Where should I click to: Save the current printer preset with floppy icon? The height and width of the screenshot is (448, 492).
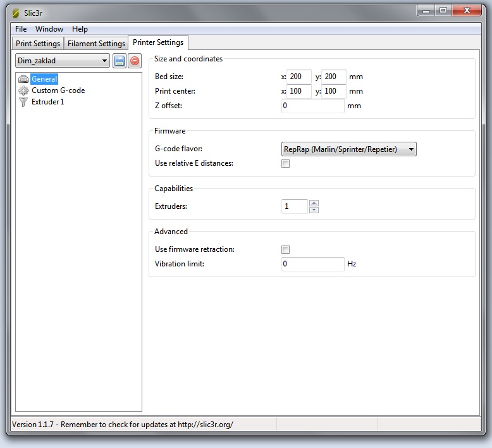[120, 61]
